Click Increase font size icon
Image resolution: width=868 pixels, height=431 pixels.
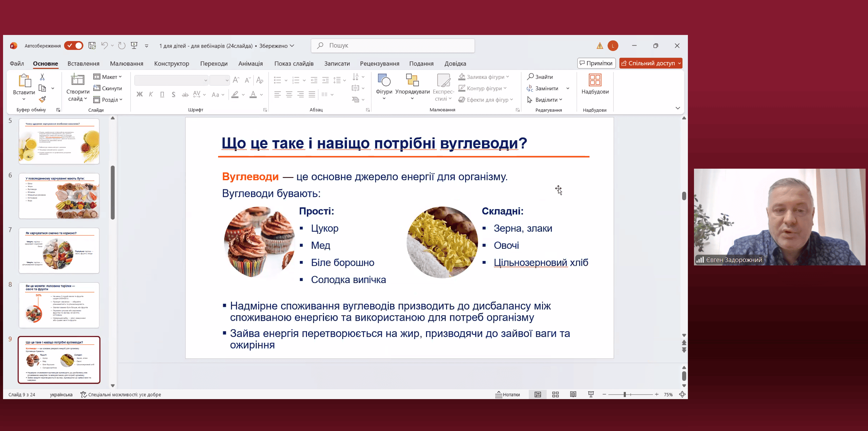tap(236, 80)
